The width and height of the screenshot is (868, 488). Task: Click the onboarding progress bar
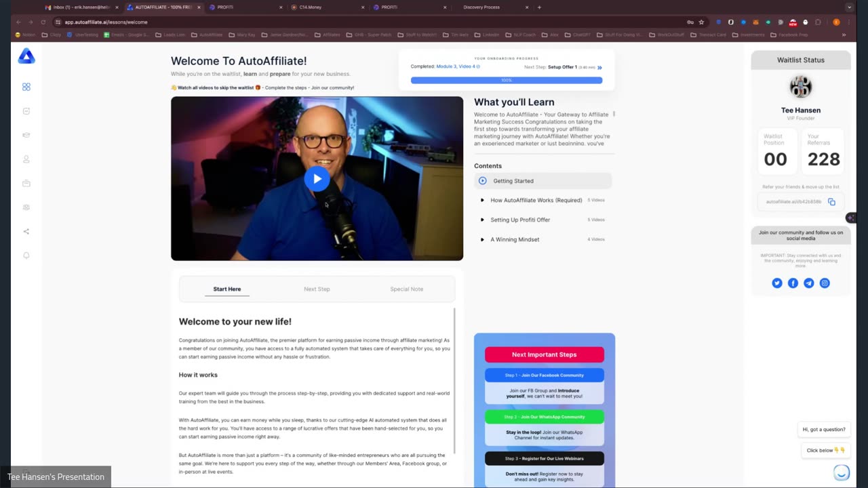point(507,80)
